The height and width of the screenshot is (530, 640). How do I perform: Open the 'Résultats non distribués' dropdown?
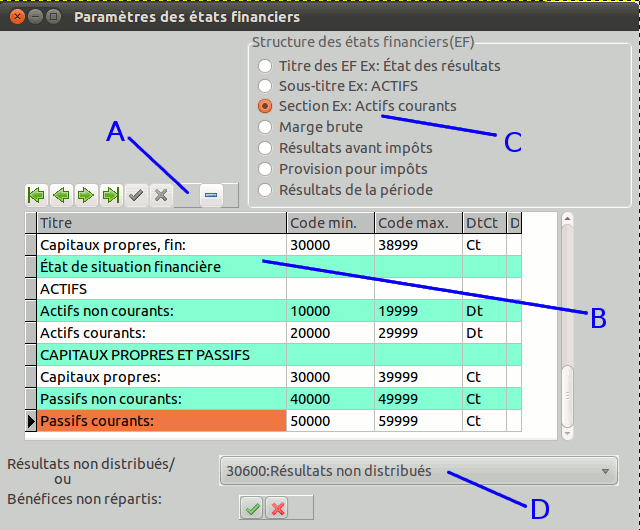click(418, 471)
